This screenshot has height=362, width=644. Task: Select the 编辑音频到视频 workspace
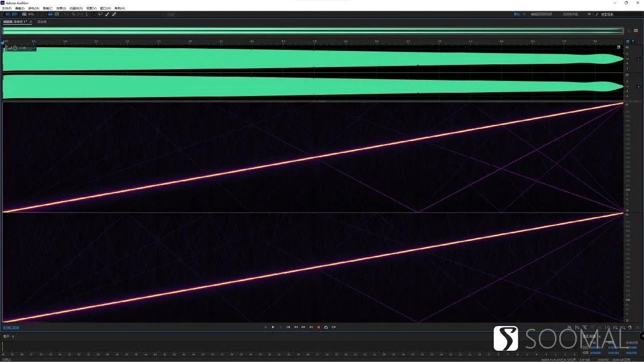coord(541,14)
